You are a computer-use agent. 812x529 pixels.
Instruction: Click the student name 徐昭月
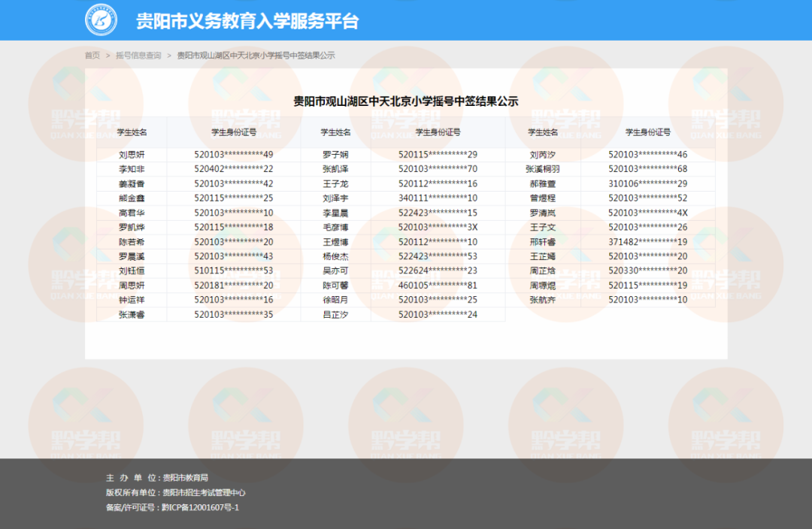tap(335, 300)
